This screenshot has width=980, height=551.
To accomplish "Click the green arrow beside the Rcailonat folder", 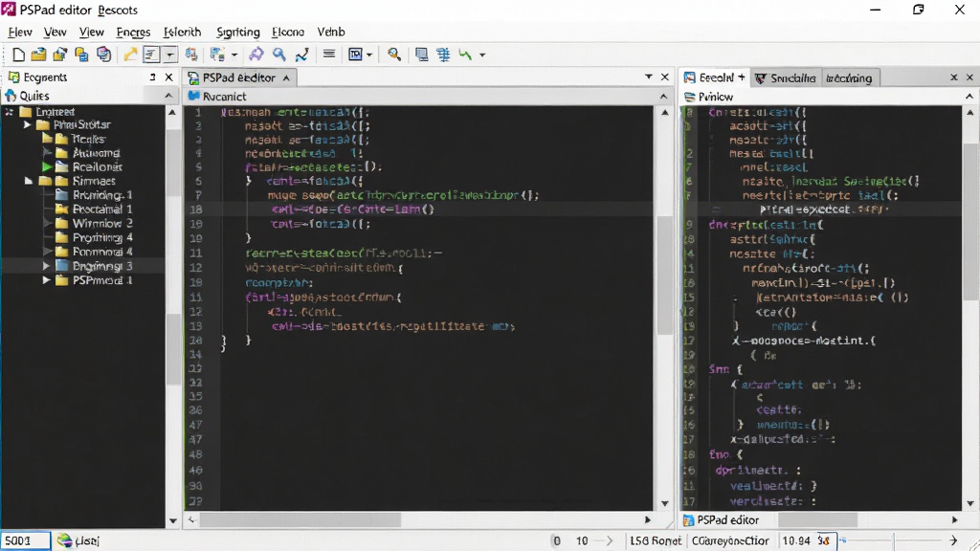I will (47, 166).
